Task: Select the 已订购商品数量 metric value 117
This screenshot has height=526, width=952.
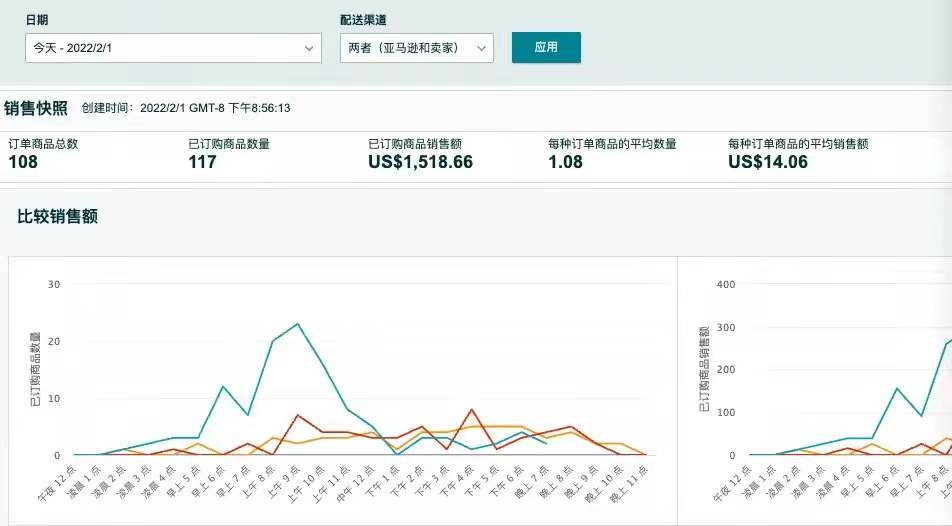Action: tap(202, 162)
